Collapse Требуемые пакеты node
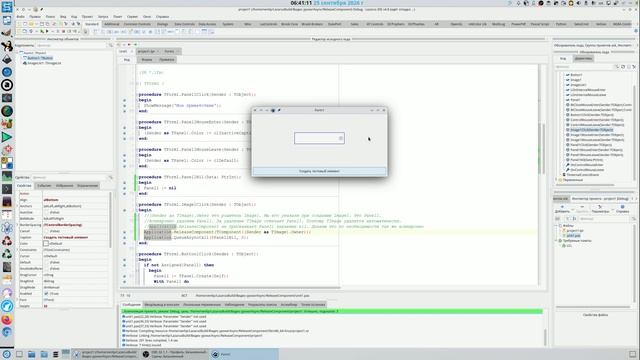Screen dimensions: 640x360 point(556,240)
